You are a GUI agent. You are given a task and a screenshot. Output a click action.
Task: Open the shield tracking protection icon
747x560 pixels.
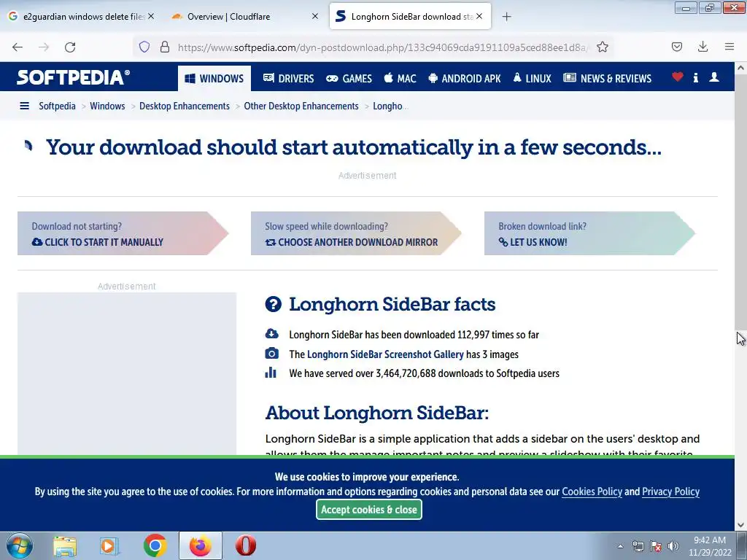click(144, 47)
